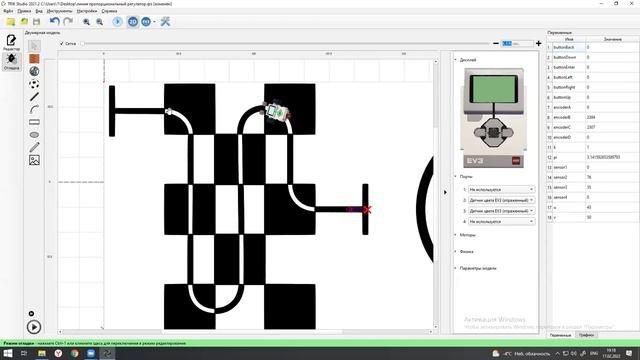Click the speed value input field

517,43
